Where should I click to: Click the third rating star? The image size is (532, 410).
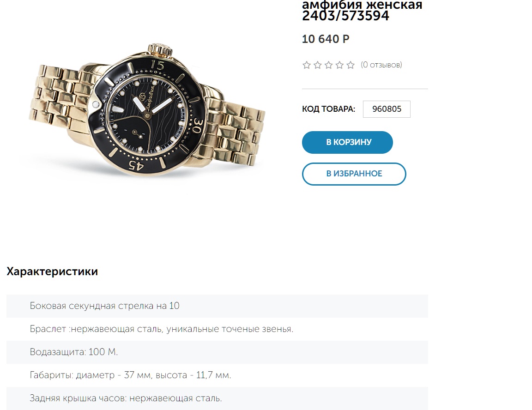coord(328,65)
